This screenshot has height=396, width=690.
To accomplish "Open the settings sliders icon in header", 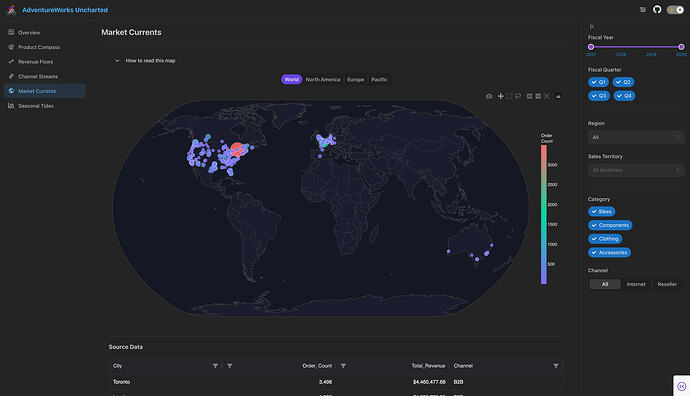I will (x=643, y=9).
